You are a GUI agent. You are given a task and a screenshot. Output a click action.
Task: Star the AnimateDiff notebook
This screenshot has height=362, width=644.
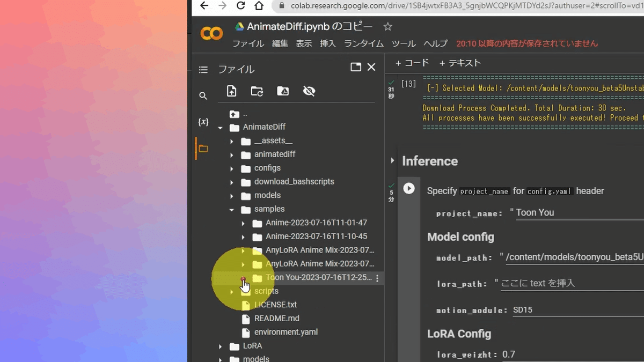388,27
